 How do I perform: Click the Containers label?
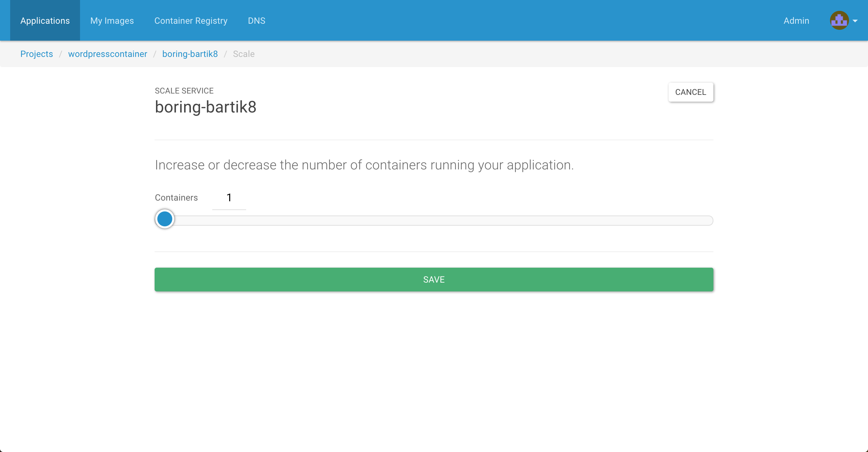[x=176, y=198]
